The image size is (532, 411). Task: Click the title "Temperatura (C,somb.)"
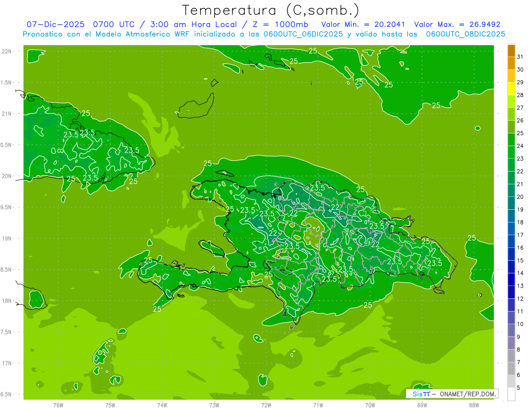[x=271, y=11]
